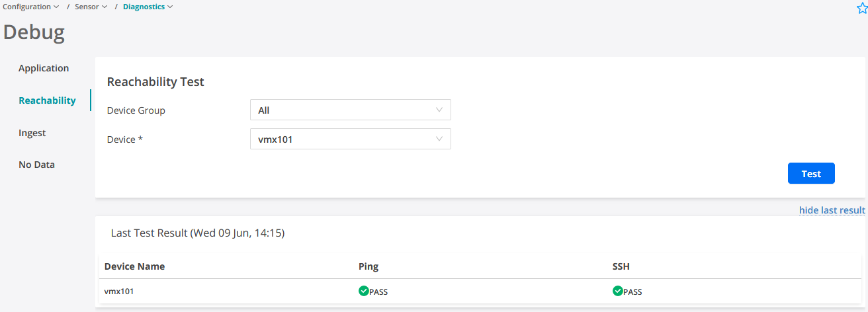Click the Device Name column header
Screen dimensions: 868x312
(135, 266)
